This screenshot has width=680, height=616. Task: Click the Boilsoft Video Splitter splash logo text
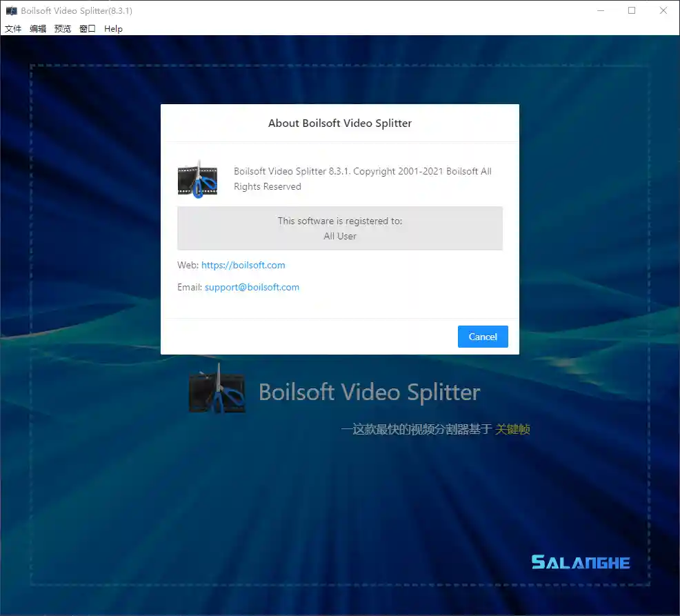click(x=370, y=392)
